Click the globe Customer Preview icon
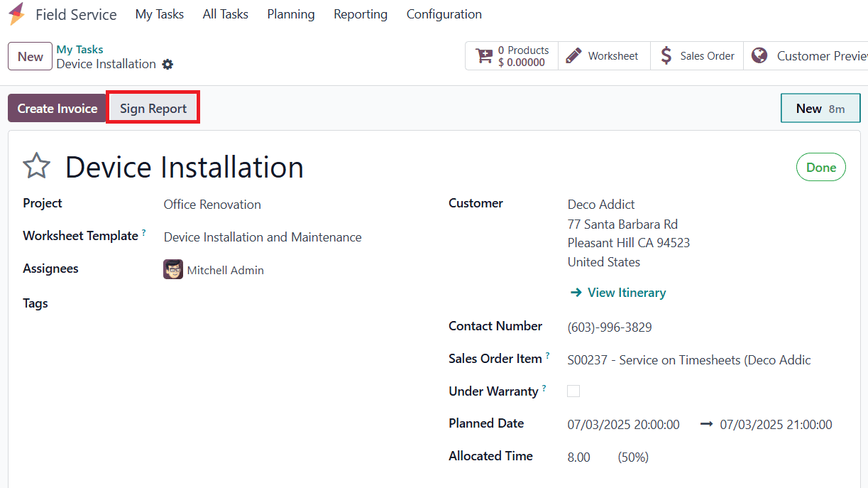The width and height of the screenshot is (868, 488). [759, 56]
